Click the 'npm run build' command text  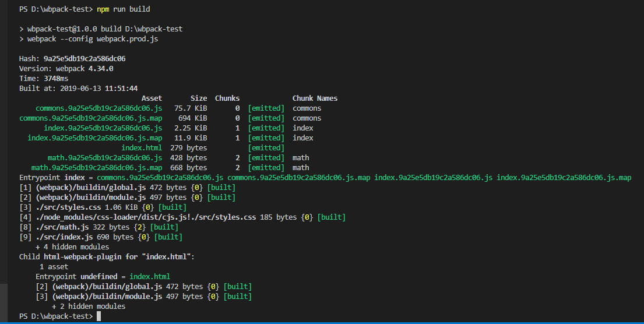(124, 9)
